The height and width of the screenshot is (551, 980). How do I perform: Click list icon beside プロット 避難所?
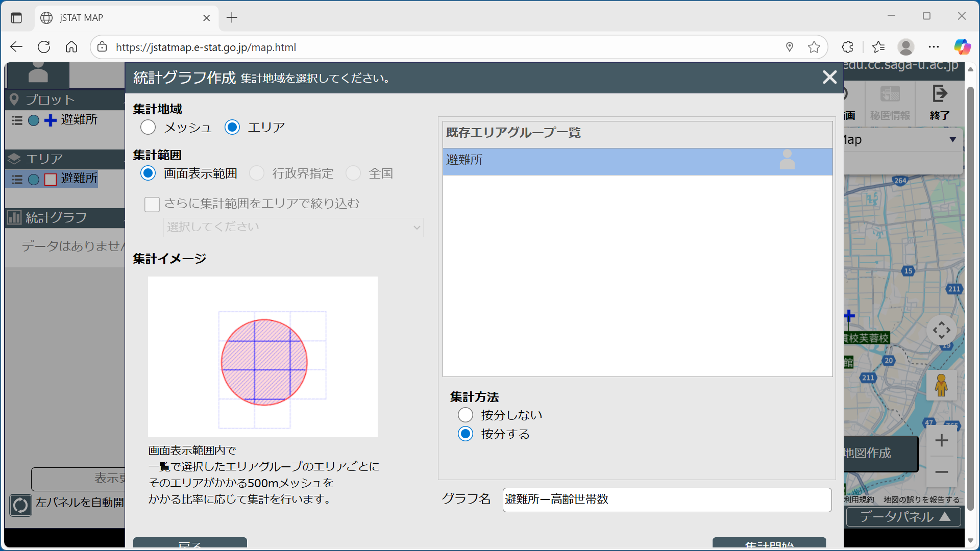[17, 120]
